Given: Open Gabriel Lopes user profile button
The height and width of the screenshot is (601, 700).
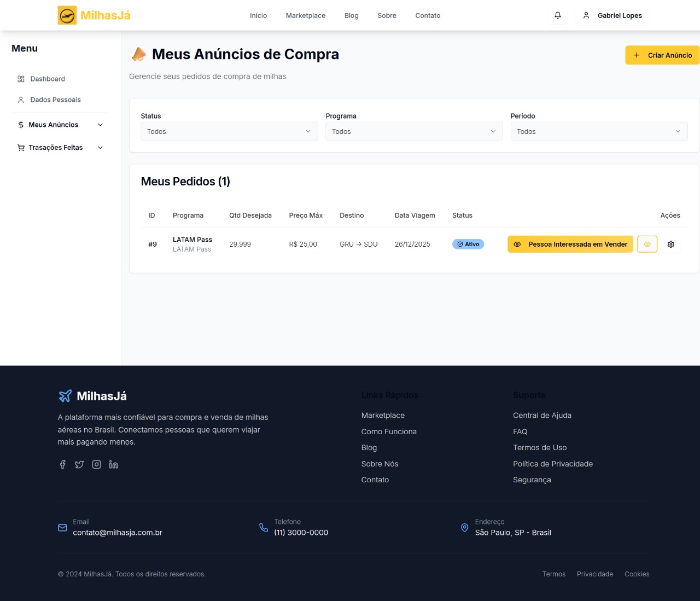Looking at the screenshot, I should click(x=612, y=15).
